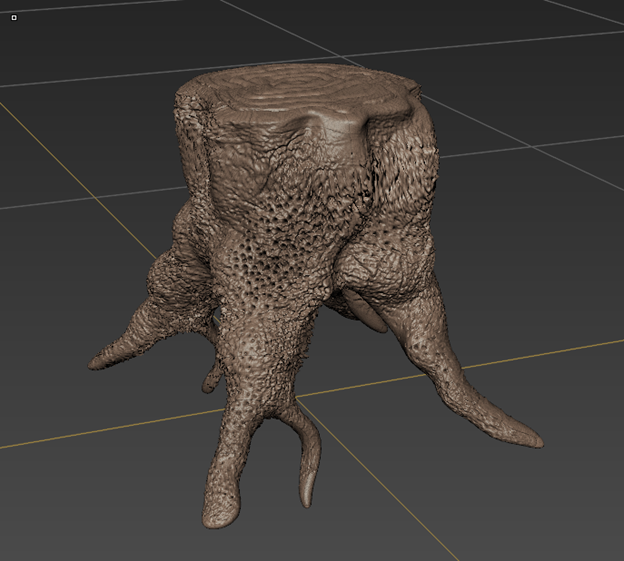The image size is (624, 561).
Task: Click the tip of the far left root
Action: coord(96,361)
